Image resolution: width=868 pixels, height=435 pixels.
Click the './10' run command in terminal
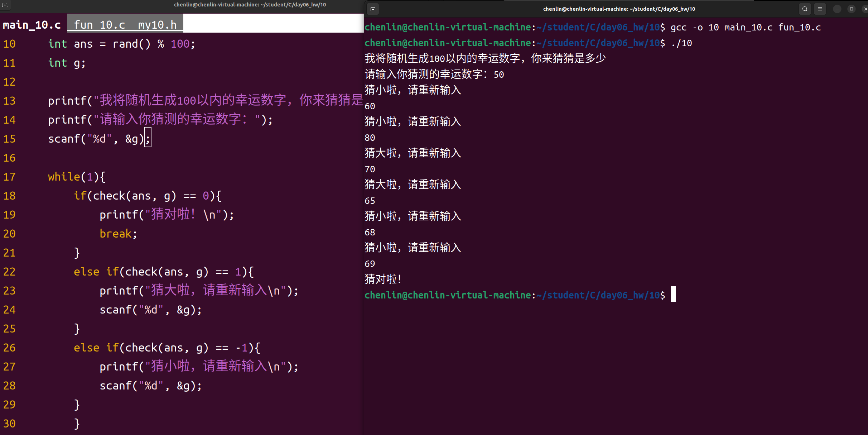pos(681,43)
